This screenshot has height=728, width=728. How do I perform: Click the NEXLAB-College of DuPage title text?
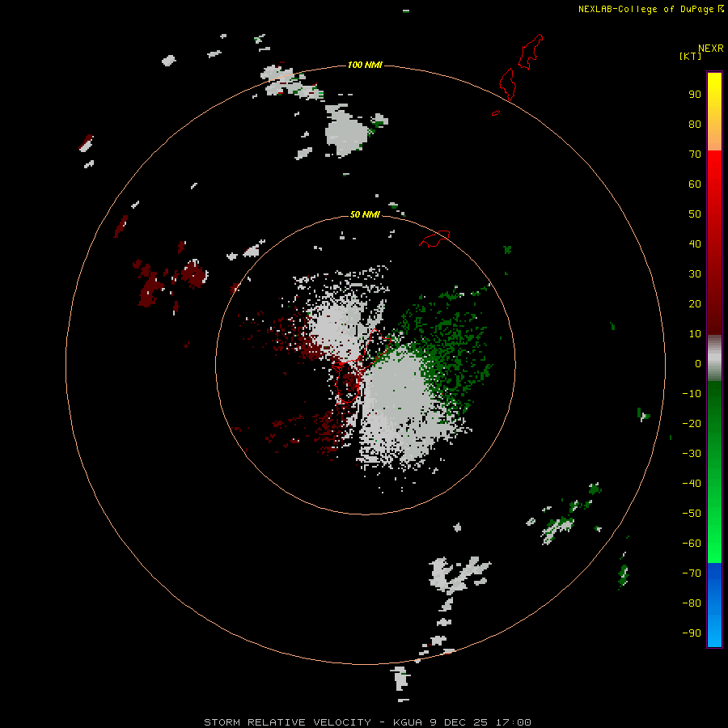651,9
